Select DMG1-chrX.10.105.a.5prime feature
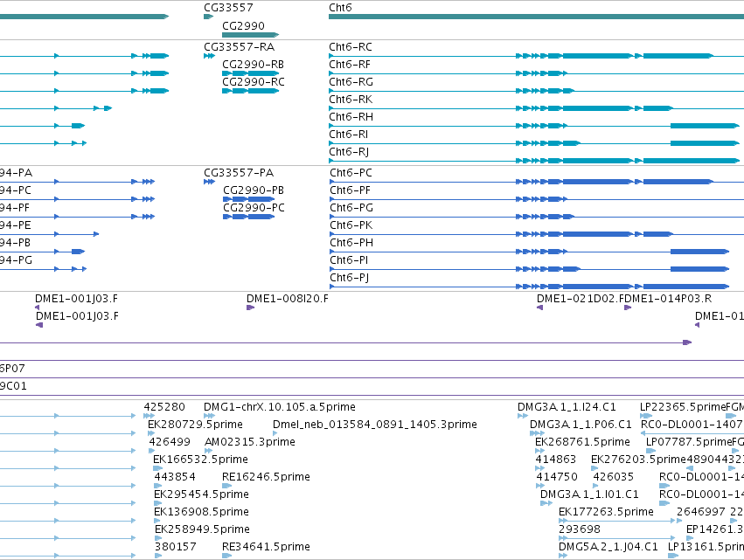This screenshot has height=560, width=744. click(280, 407)
